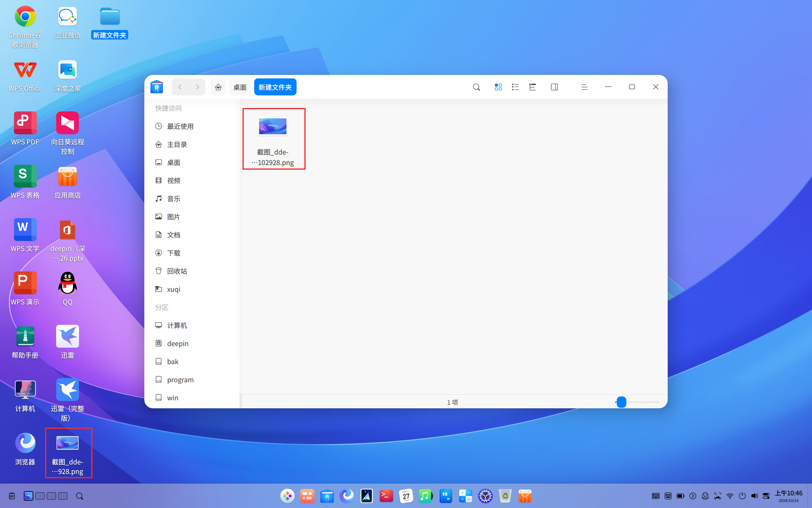Viewport: 812px width, 508px height.
Task: Select the 新建文件夹 breadcrumb
Action: click(x=275, y=87)
